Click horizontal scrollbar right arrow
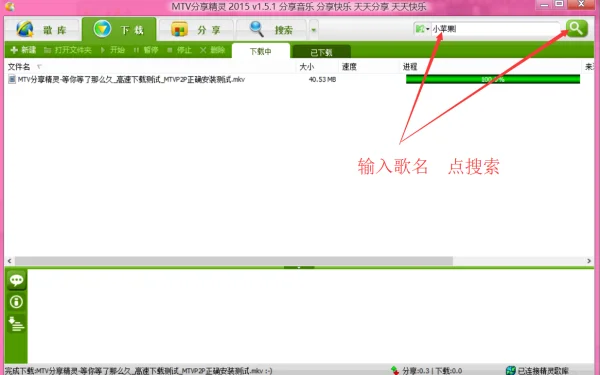 [589, 261]
